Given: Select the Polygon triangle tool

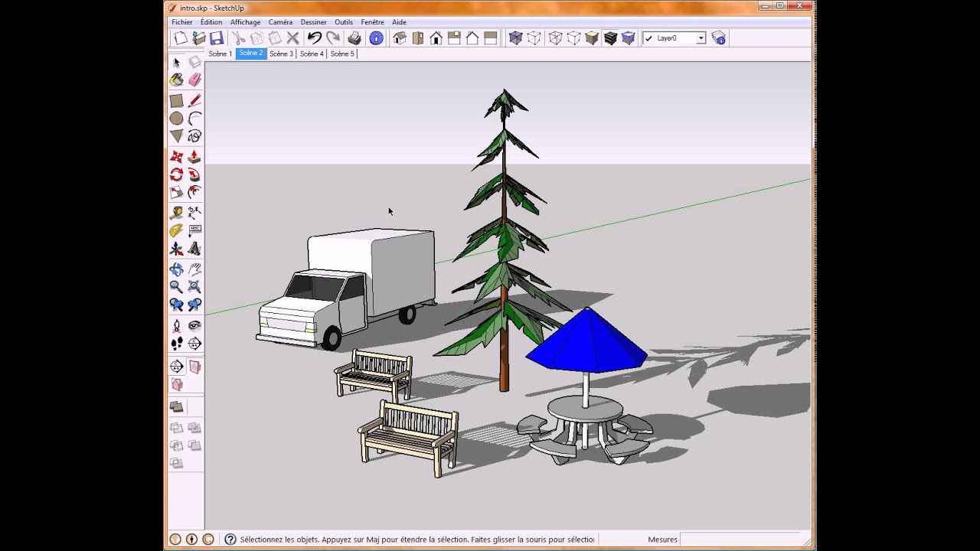Looking at the screenshot, I should [176, 136].
